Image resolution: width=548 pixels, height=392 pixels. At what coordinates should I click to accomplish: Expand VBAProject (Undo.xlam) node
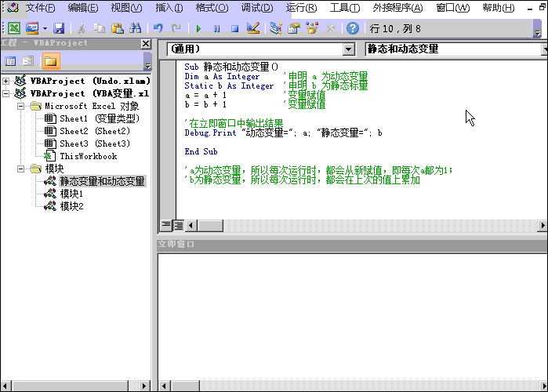(6, 81)
